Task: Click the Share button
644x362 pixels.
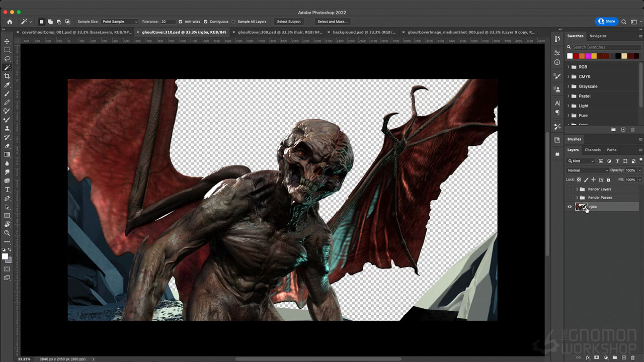Action: [x=606, y=22]
